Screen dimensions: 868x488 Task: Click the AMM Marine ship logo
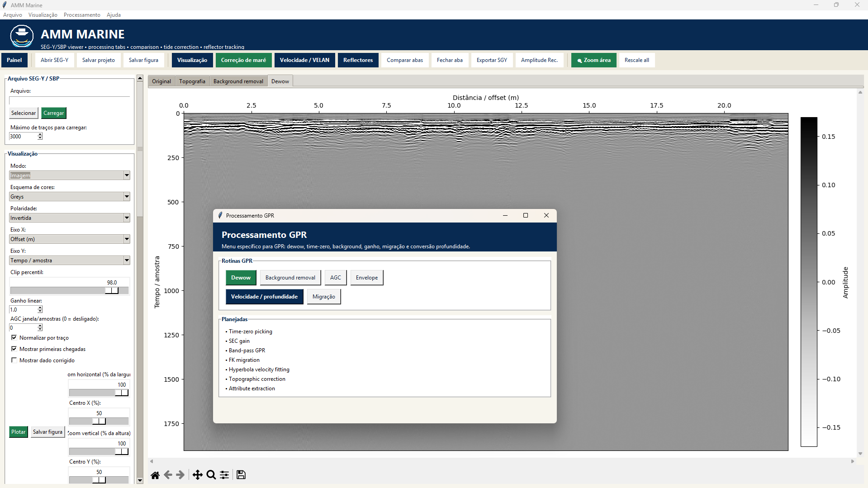pos(22,36)
